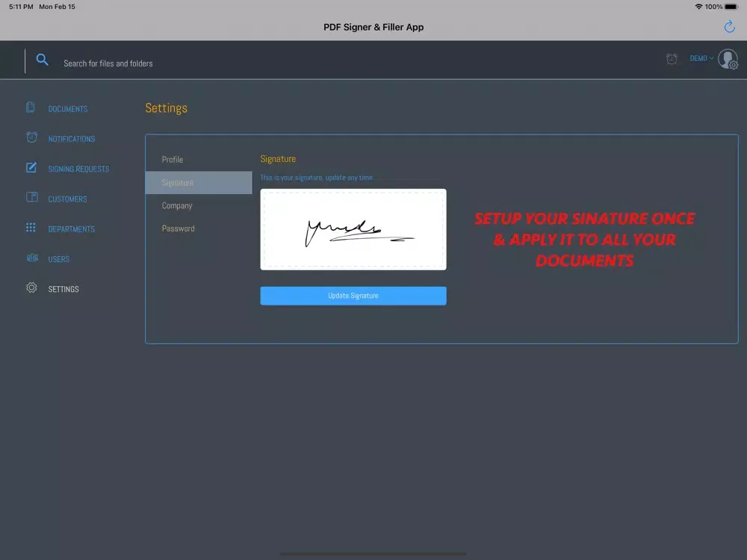Click the Notifications alarm sidebar icon
The height and width of the screenshot is (560, 747).
(x=31, y=137)
